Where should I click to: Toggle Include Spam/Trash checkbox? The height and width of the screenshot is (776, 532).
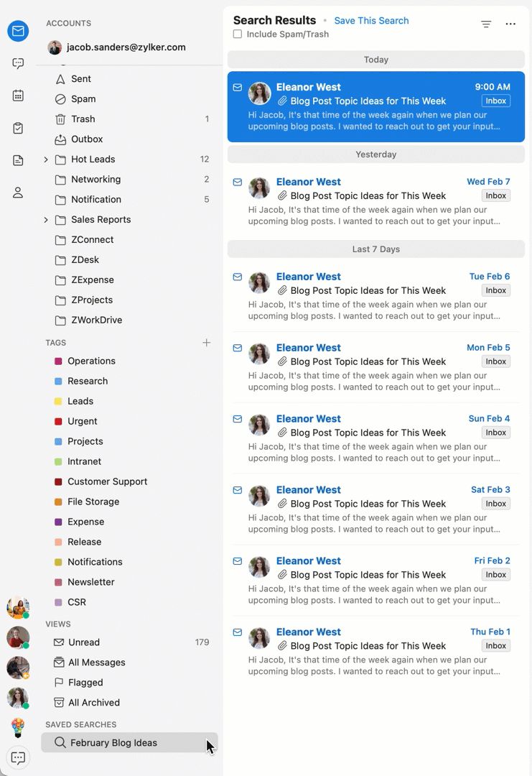click(238, 34)
